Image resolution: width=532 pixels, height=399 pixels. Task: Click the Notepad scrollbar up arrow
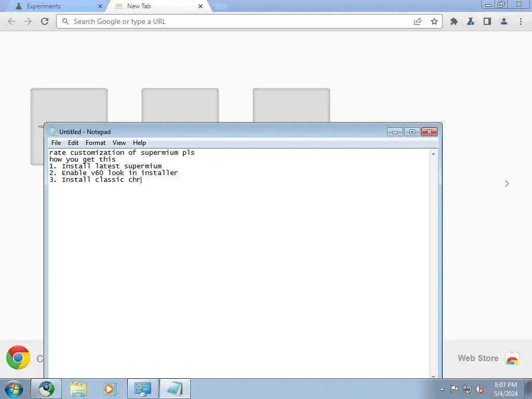[433, 154]
